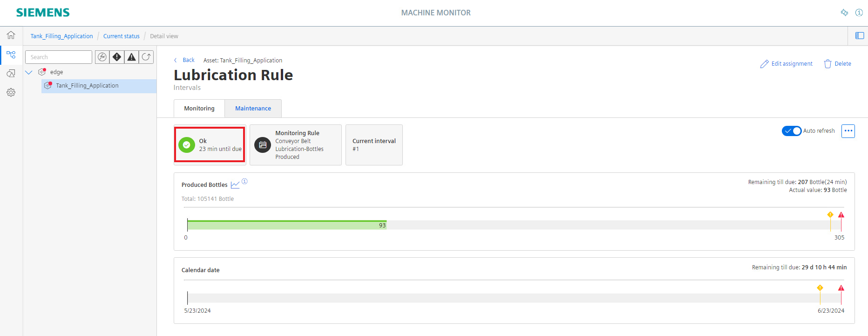Open the home view from sidebar
This screenshot has height=336, width=868.
tap(11, 35)
